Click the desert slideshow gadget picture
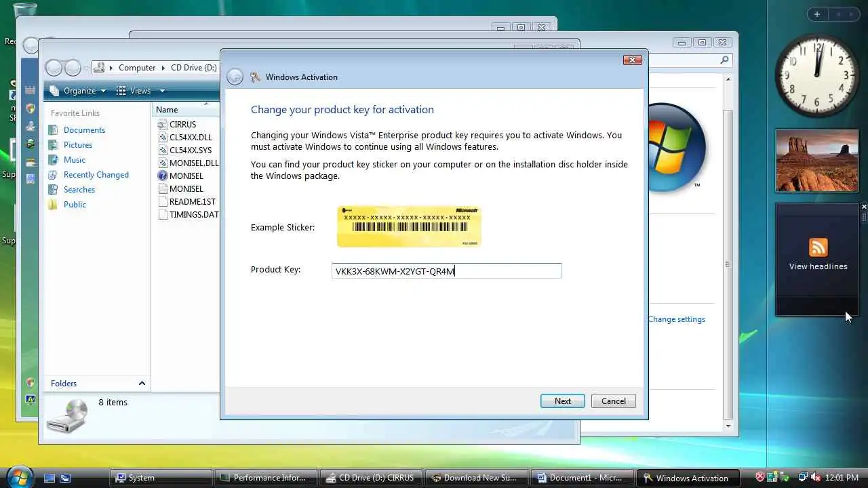 pos(816,161)
